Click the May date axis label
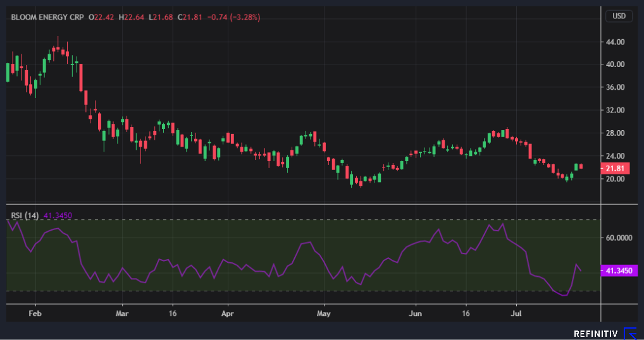The height and width of the screenshot is (340, 644). click(x=324, y=313)
